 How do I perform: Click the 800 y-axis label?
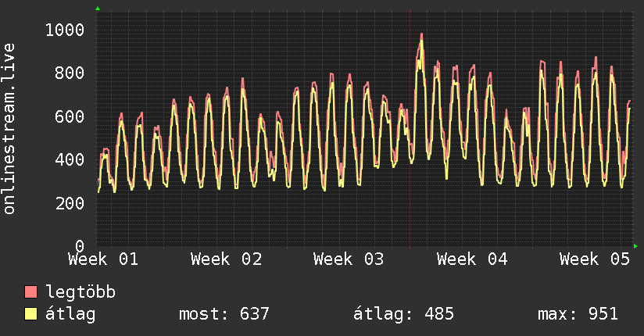pyautogui.click(x=70, y=73)
